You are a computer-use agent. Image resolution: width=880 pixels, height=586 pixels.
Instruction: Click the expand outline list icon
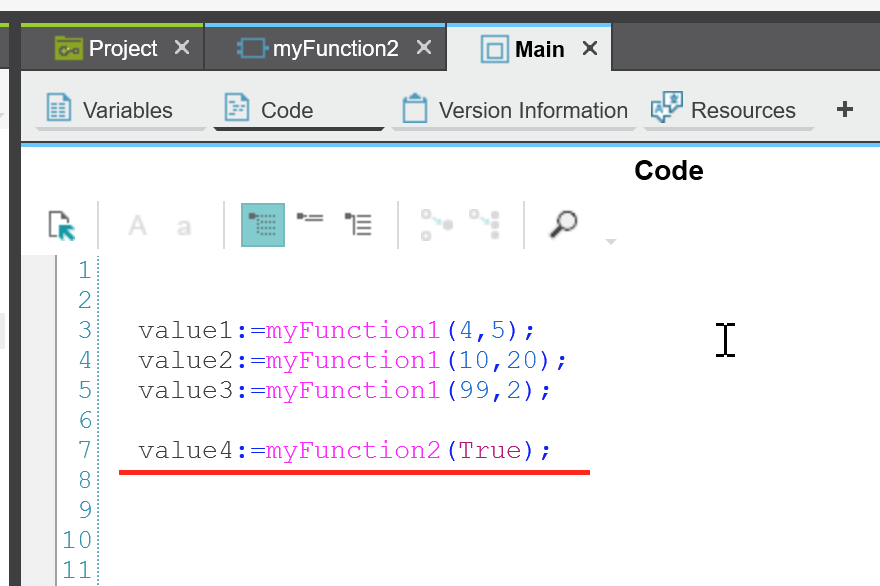(x=358, y=224)
